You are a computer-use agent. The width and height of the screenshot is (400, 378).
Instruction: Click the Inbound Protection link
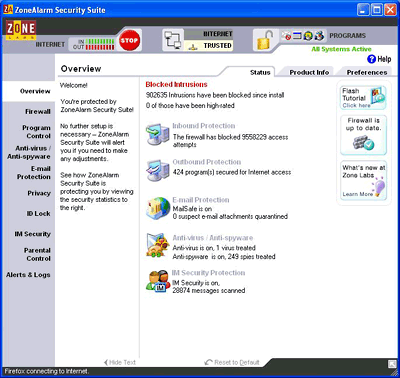pyautogui.click(x=204, y=126)
